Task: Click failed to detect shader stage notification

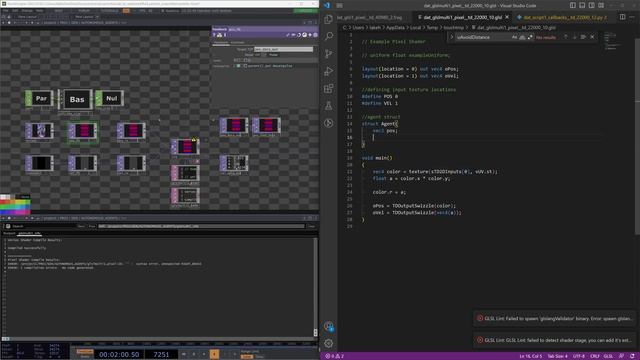Action: [554, 340]
